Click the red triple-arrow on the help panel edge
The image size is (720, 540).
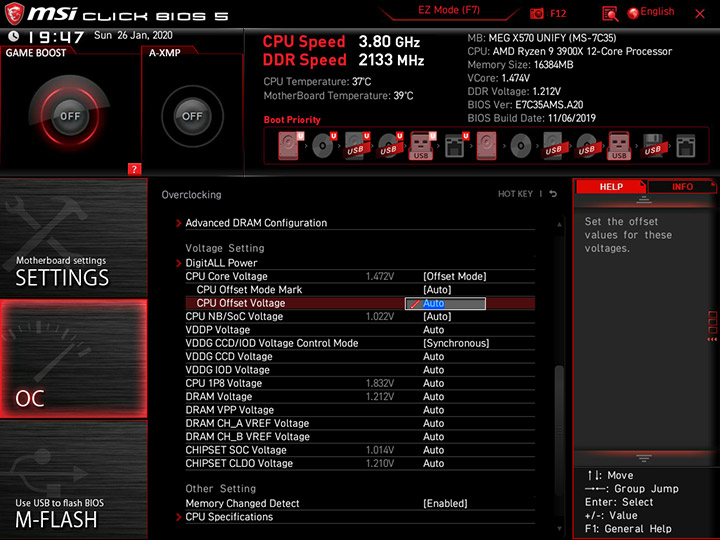pos(712,339)
